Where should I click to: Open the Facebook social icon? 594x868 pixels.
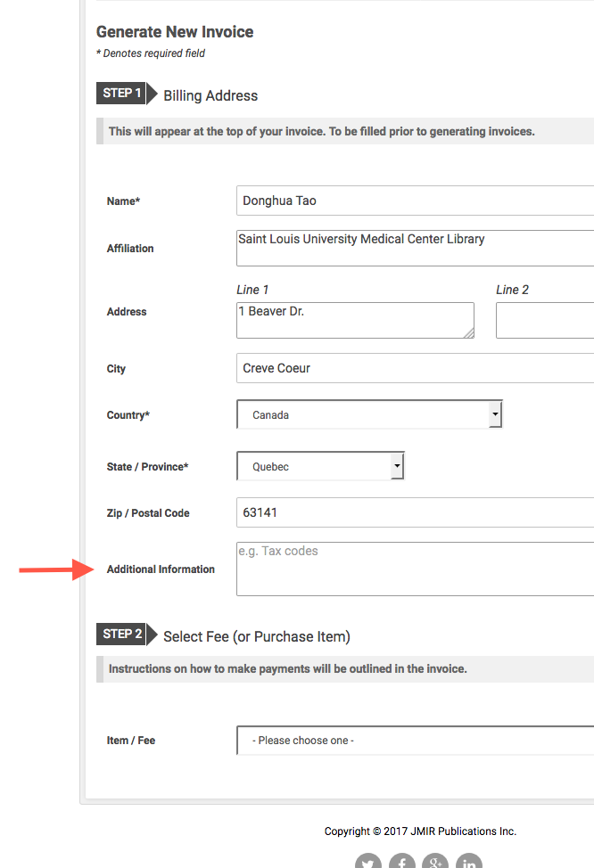(x=402, y=862)
